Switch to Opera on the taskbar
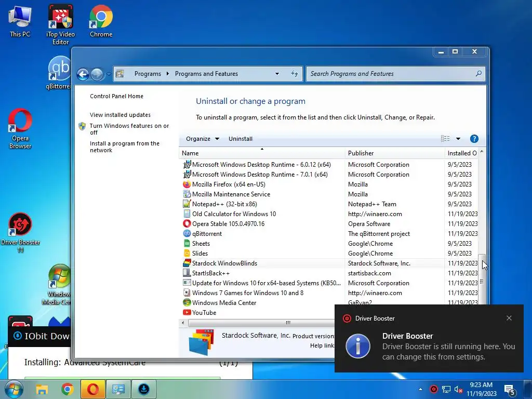The height and width of the screenshot is (399, 532). pyautogui.click(x=92, y=390)
